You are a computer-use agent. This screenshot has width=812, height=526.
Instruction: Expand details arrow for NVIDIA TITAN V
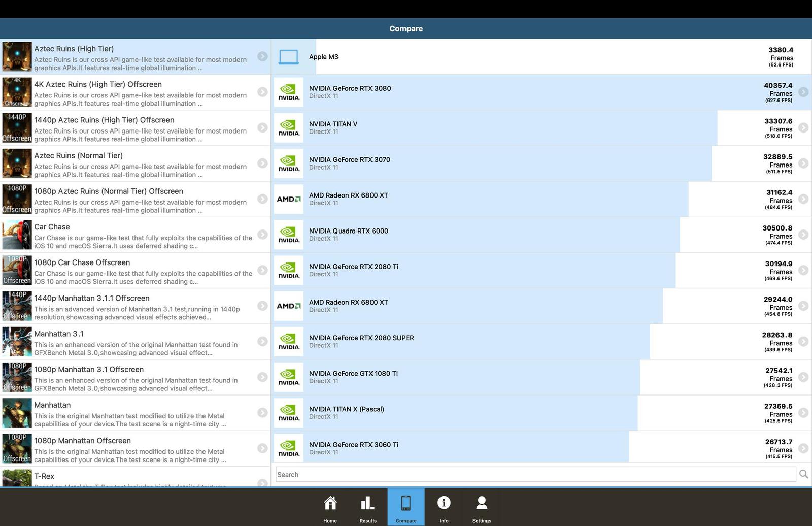pos(803,127)
